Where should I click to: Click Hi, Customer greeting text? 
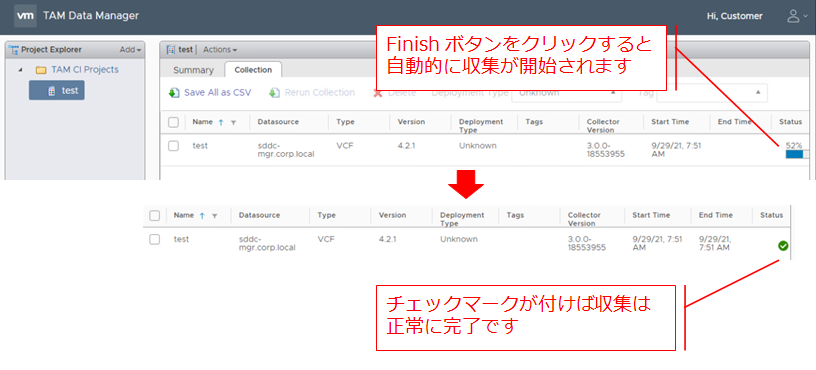point(734,16)
